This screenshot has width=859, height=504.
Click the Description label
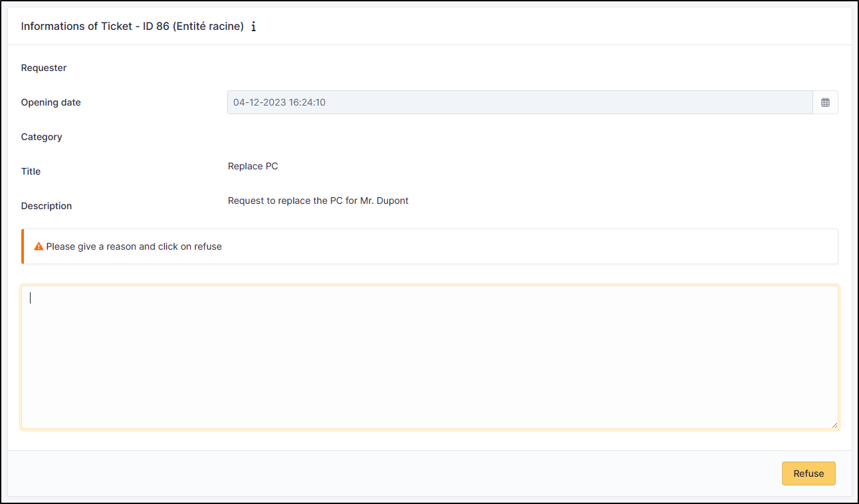click(x=47, y=206)
